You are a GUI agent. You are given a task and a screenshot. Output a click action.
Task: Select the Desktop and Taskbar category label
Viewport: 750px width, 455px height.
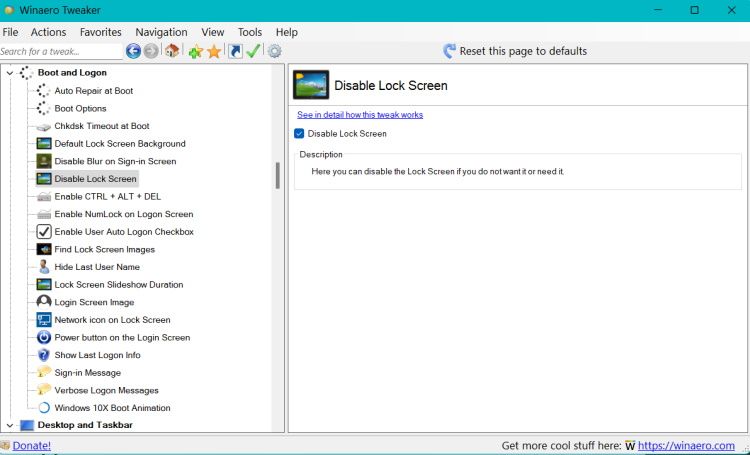click(x=85, y=425)
